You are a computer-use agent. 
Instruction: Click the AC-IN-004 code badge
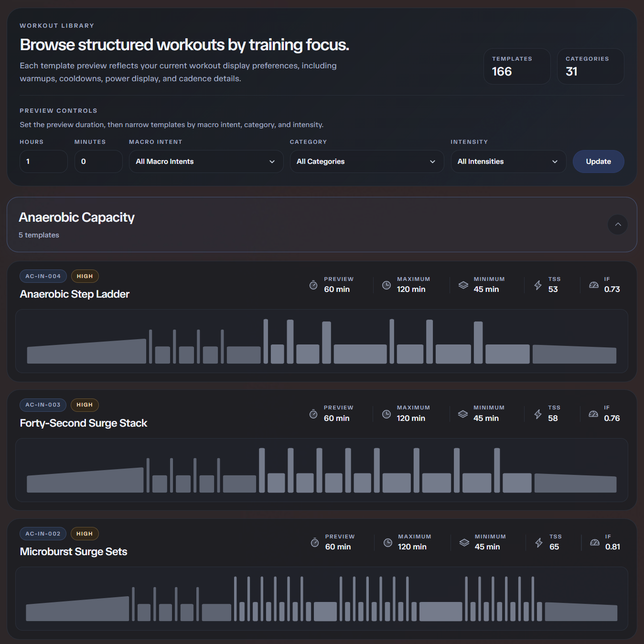coord(43,276)
